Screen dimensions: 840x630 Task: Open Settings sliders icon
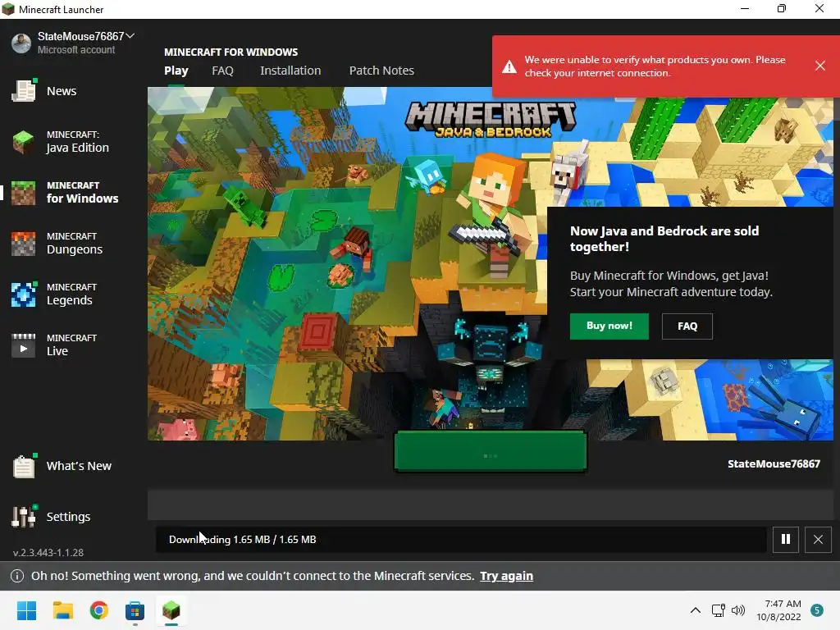pos(24,517)
